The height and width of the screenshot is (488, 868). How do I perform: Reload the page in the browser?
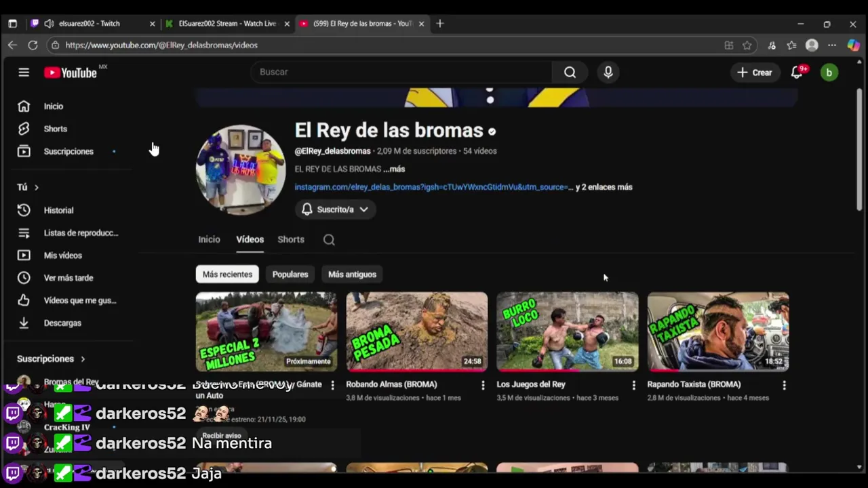(x=33, y=45)
